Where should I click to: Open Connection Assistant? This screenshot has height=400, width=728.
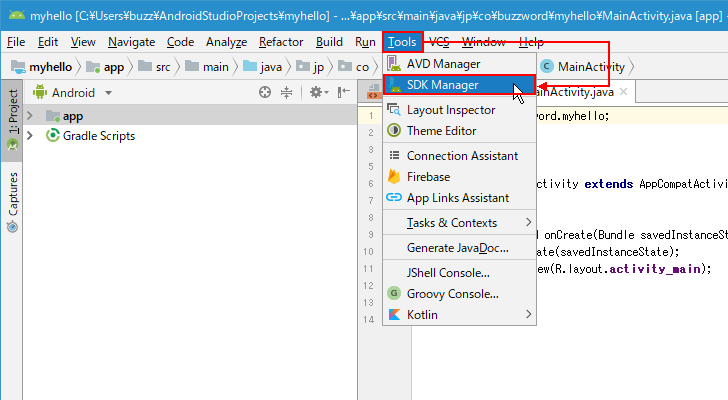tap(459, 156)
